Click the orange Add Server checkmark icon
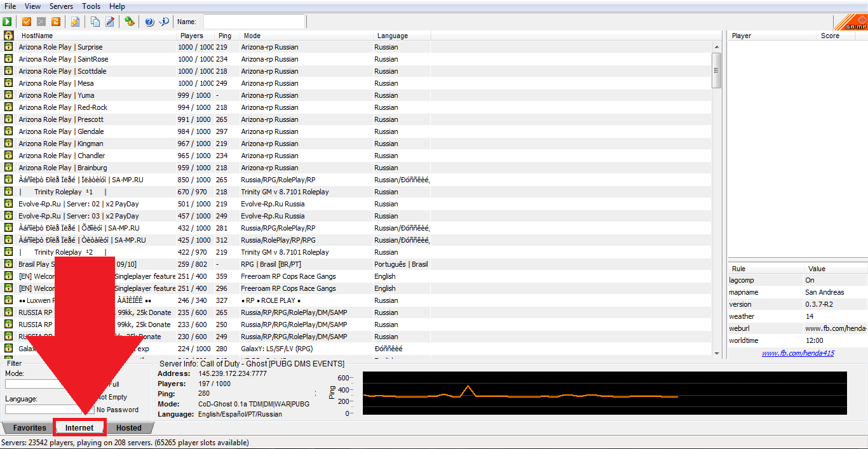Screen dimensions: 868x449 27,22
